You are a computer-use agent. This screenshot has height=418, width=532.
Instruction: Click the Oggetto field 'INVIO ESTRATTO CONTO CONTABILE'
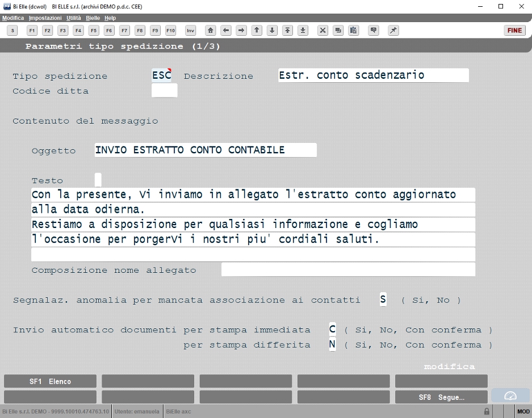[x=206, y=150]
